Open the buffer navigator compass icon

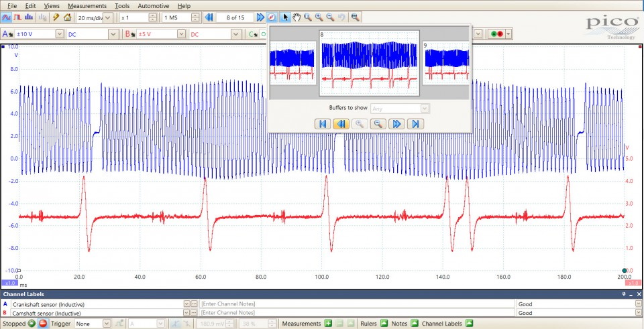272,17
